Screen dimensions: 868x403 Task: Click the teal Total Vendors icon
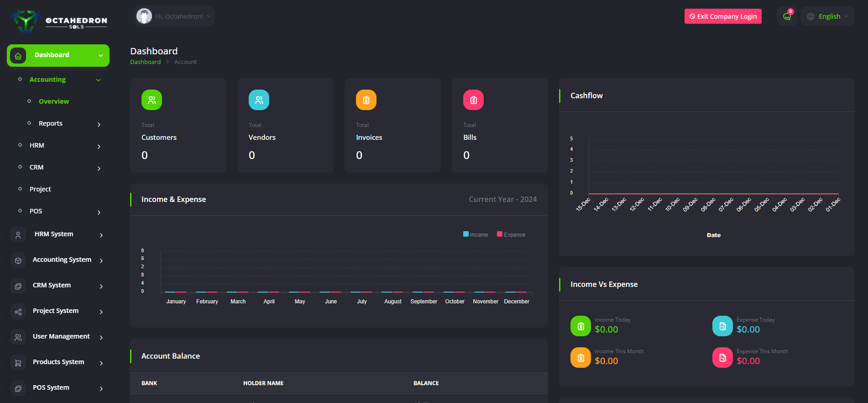click(259, 100)
